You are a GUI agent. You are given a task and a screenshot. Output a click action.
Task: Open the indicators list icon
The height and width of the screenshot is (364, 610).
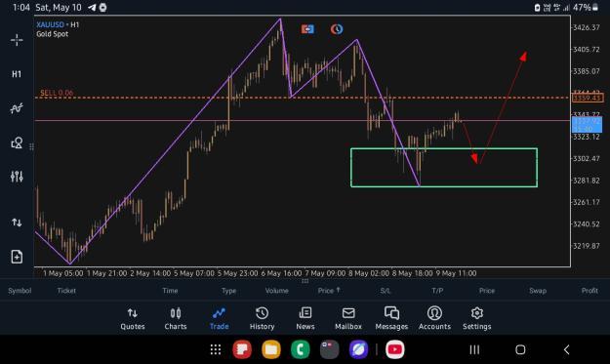tap(17, 108)
